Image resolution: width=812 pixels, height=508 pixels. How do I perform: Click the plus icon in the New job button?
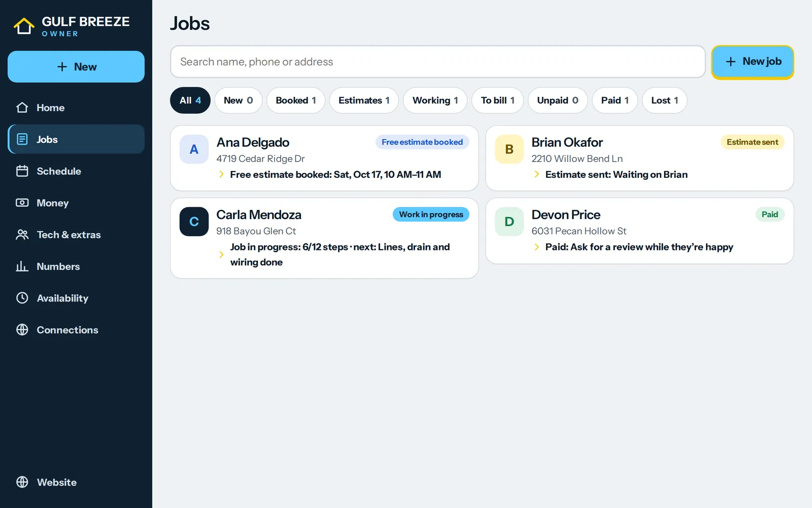[x=731, y=62]
